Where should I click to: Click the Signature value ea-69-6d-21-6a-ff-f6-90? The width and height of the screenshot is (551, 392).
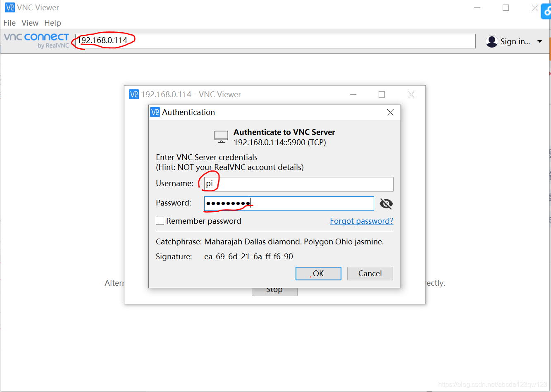click(x=248, y=256)
